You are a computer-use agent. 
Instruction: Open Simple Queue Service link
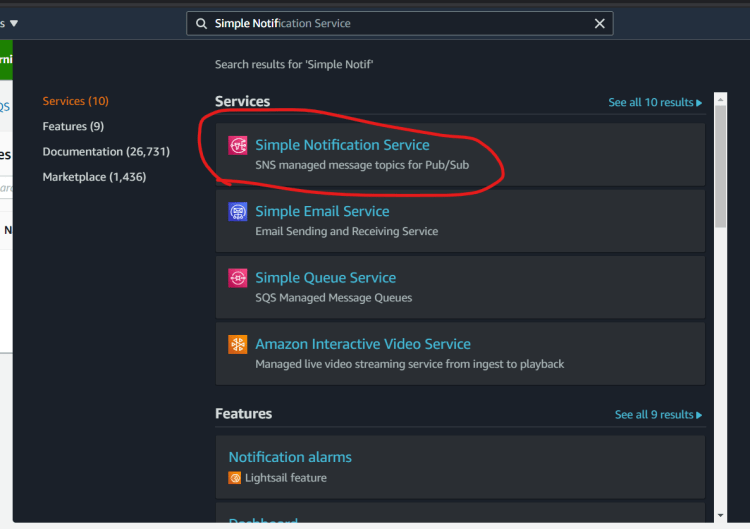[x=325, y=278]
